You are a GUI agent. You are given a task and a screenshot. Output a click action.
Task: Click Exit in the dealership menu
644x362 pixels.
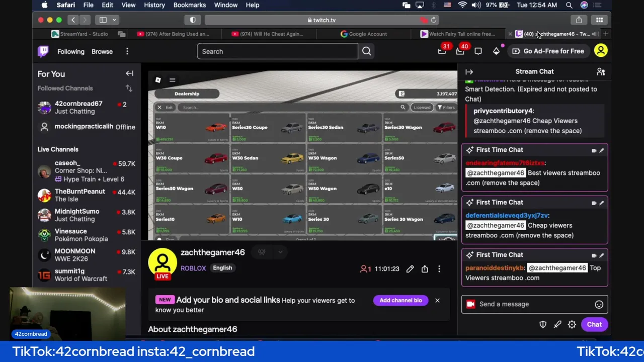[x=165, y=107]
